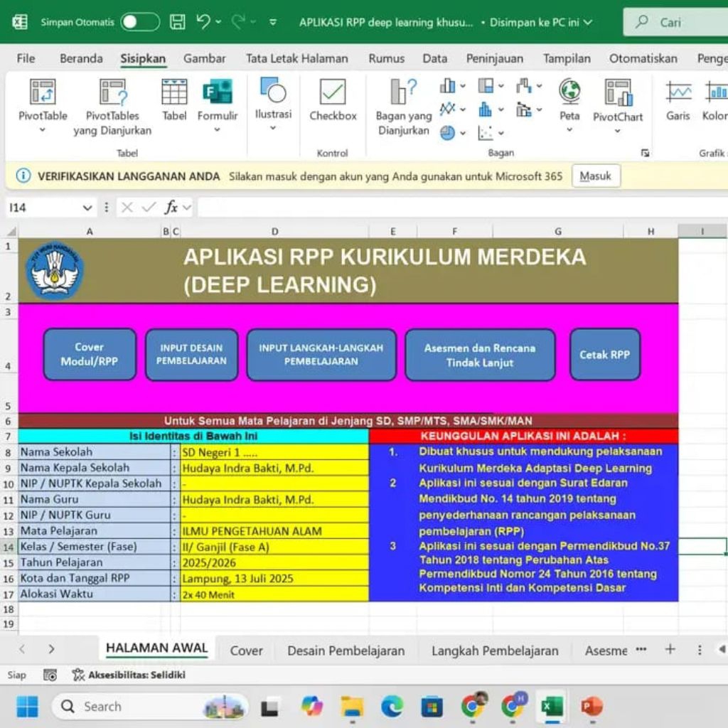Open the Name Box dropdown
The width and height of the screenshot is (728, 728).
(88, 207)
